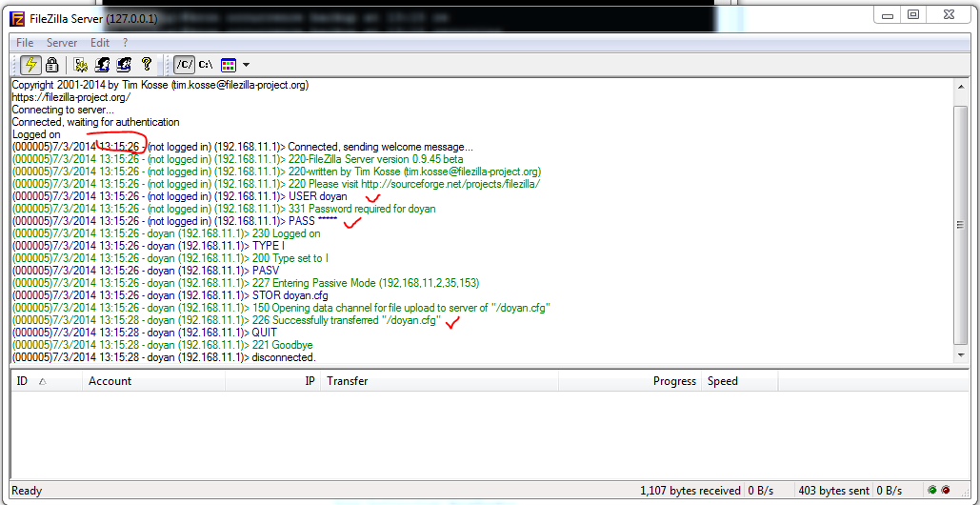Click the green receive indicator light
Screen dimensions: 980x505
point(932,491)
